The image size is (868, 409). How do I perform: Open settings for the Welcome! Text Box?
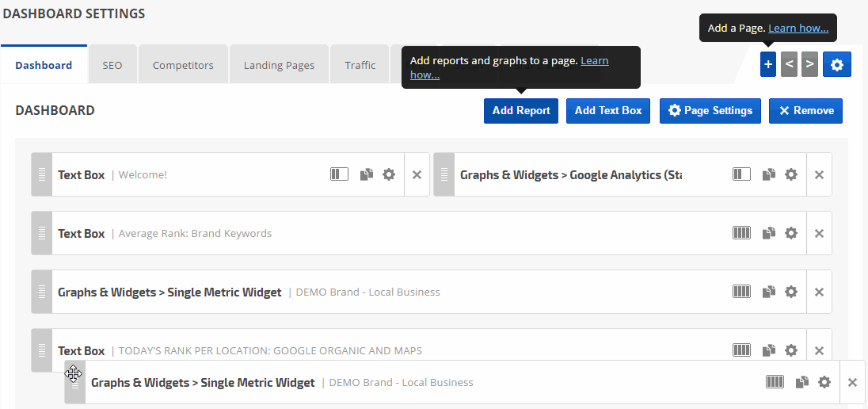pos(388,174)
